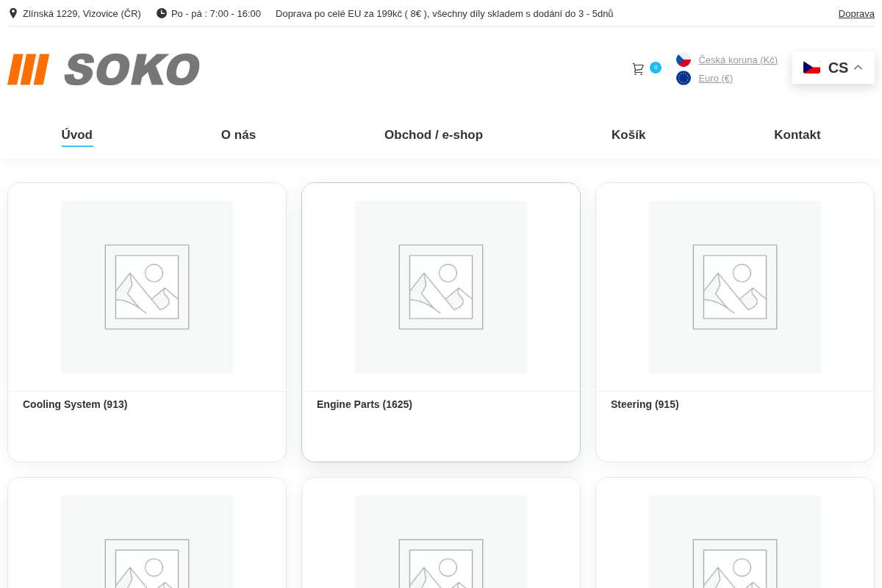Open the O nás page
This screenshot has width=882, height=588.
tap(238, 135)
